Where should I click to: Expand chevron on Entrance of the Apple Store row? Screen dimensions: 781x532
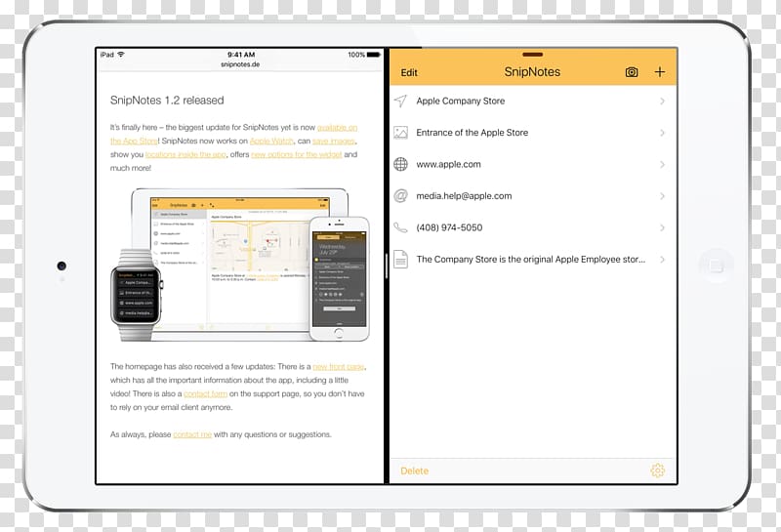[x=662, y=133]
